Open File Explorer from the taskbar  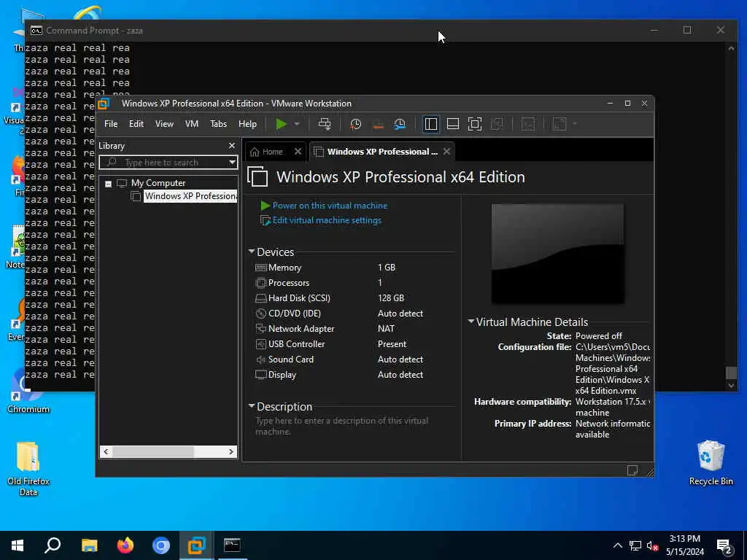[89, 545]
